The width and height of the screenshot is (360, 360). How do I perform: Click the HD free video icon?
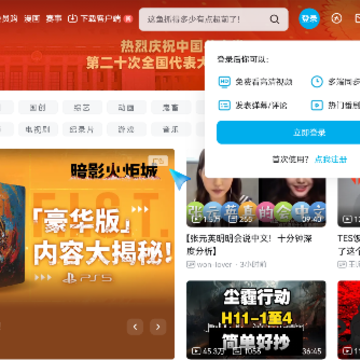tap(224, 81)
